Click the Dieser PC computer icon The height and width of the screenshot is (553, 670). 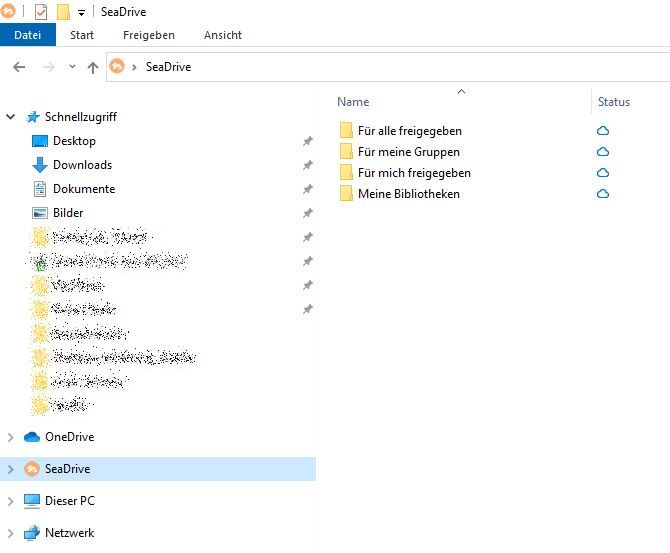point(32,501)
